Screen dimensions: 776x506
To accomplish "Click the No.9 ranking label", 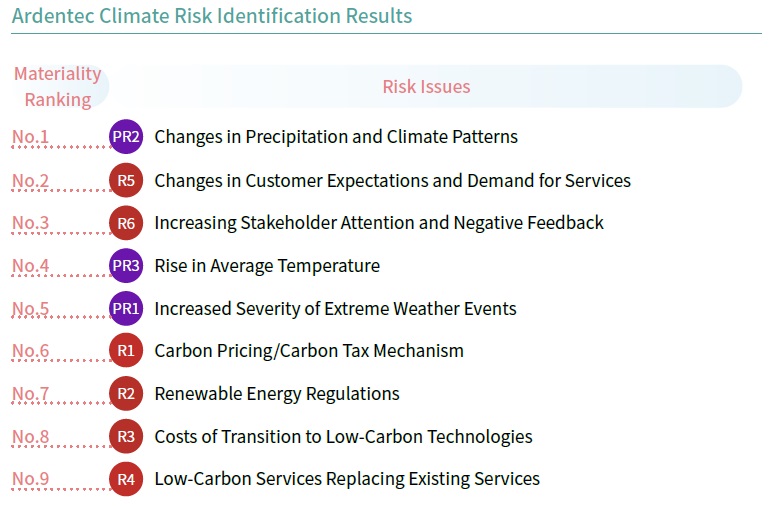I will click(31, 479).
